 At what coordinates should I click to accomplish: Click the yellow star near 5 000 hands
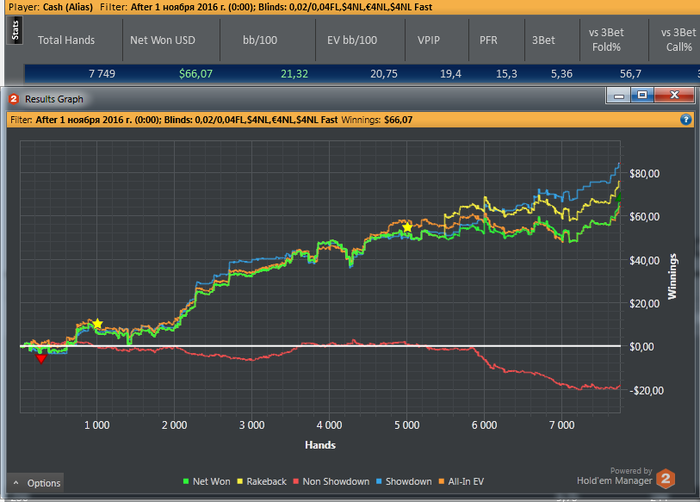pyautogui.click(x=407, y=227)
